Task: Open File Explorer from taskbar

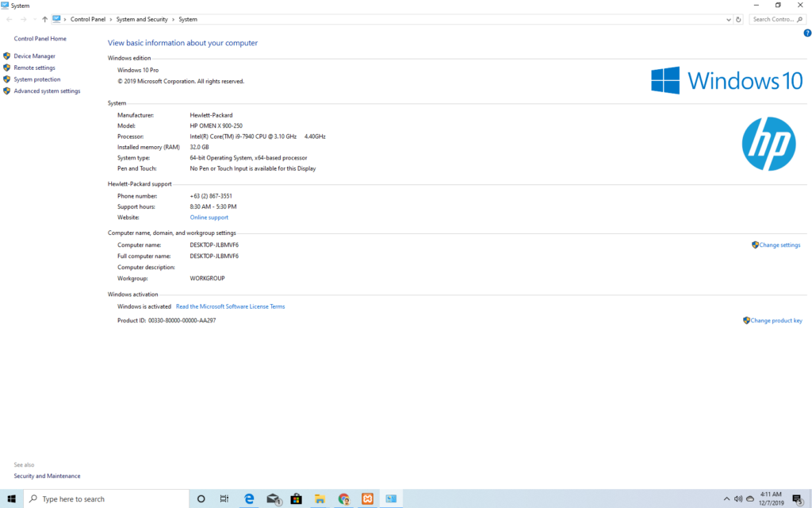Action: pyautogui.click(x=320, y=498)
